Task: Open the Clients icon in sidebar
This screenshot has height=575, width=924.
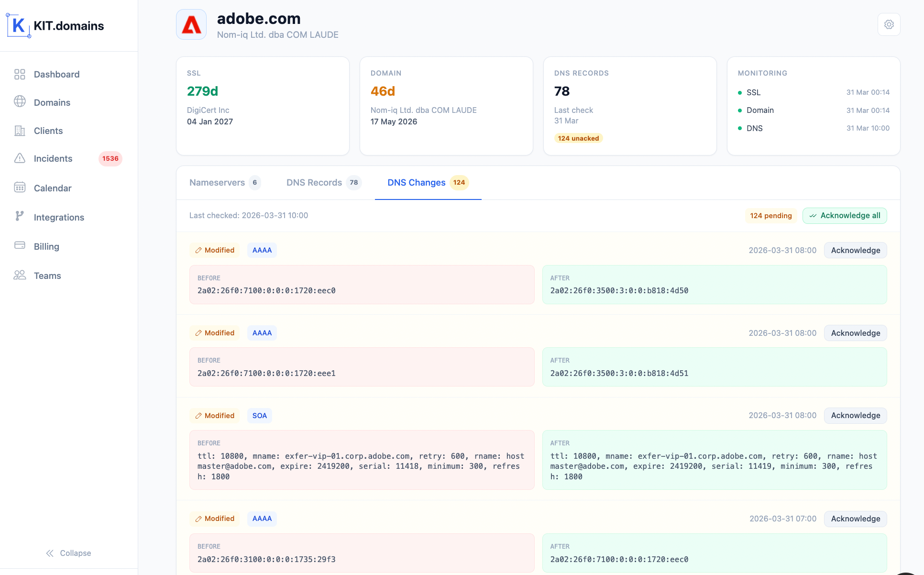Action: [20, 131]
